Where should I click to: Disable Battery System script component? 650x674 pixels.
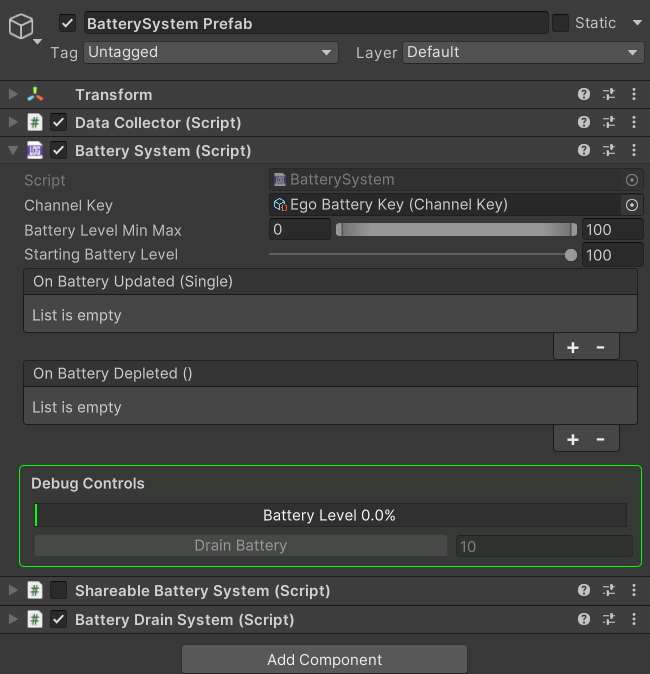click(x=58, y=150)
